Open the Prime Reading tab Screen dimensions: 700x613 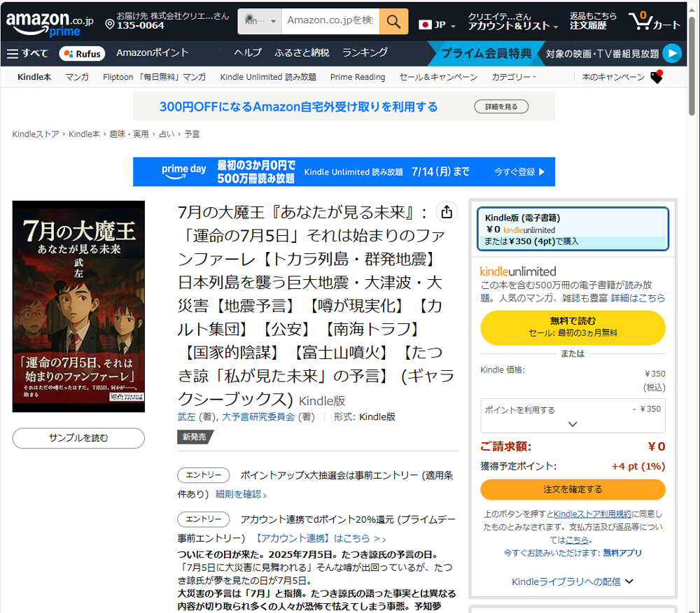tap(358, 77)
